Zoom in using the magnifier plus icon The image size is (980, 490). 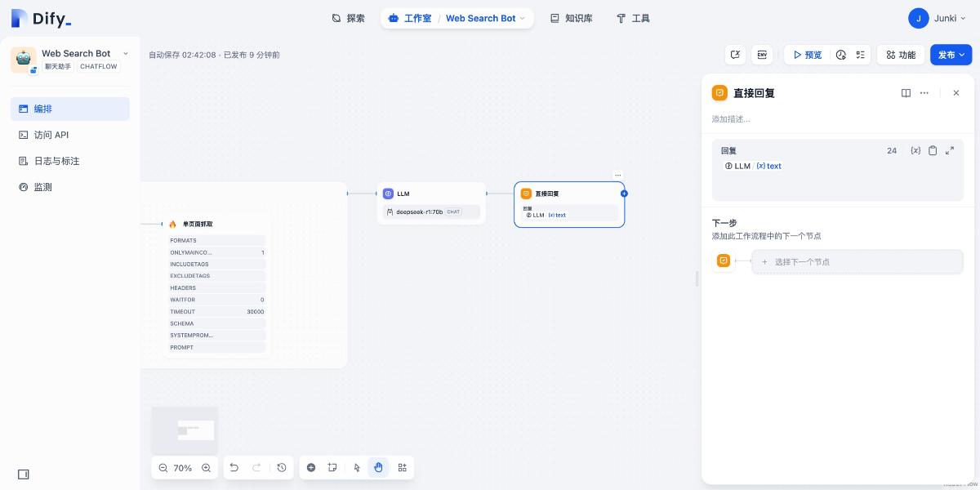click(206, 468)
